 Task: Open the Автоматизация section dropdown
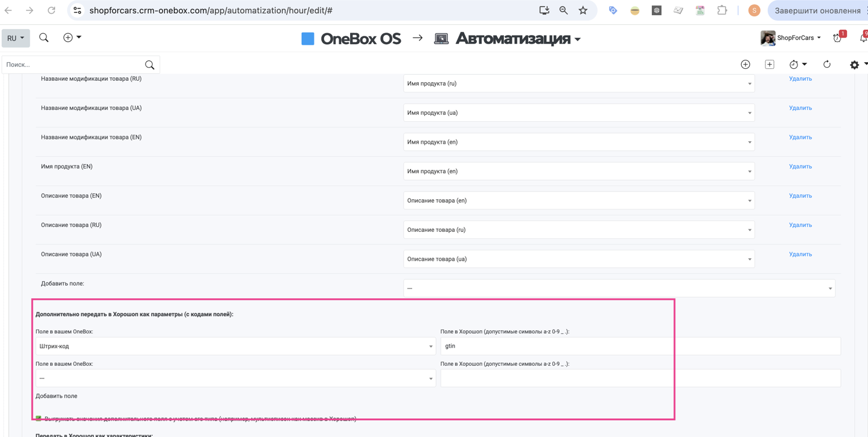[518, 39]
